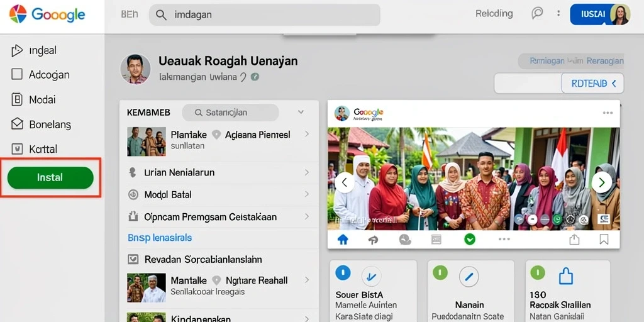Image resolution: width=644 pixels, height=322 pixels.
Task: Open the Plantake row thumbnail
Action: 147,142
